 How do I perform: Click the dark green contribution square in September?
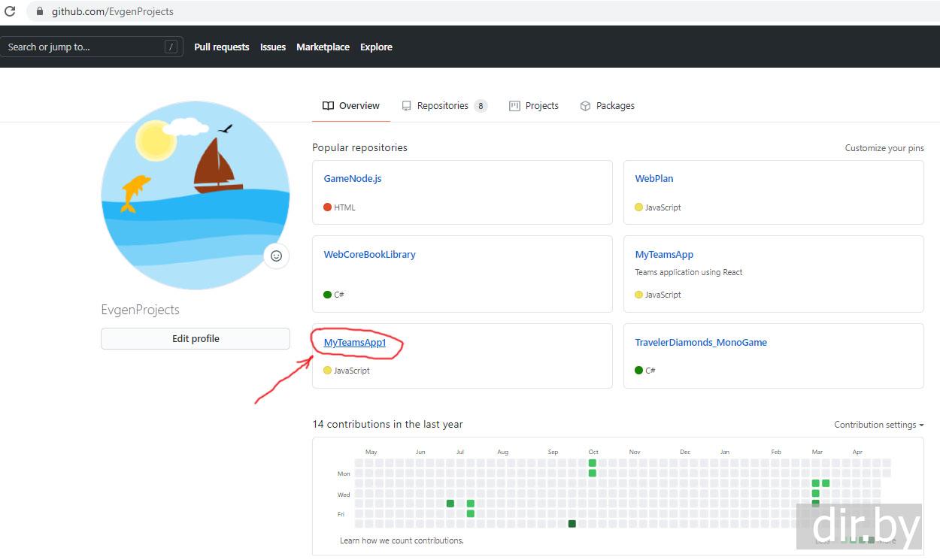(572, 524)
